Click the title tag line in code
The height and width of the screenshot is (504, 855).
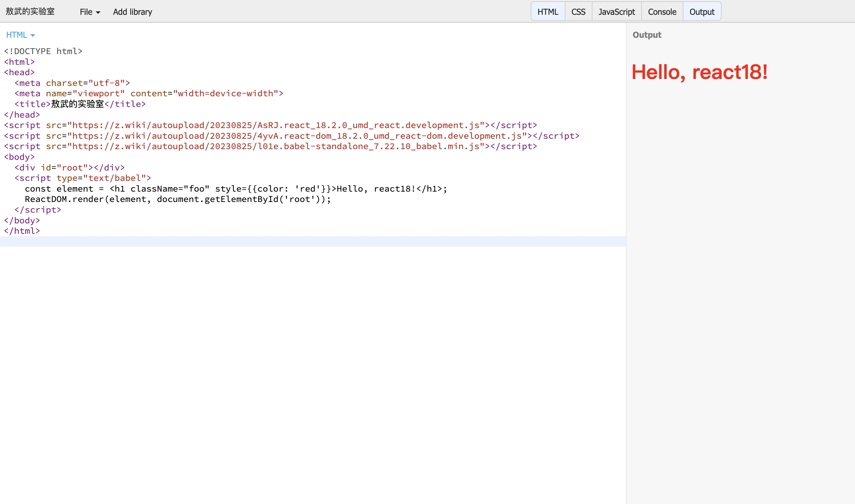80,104
